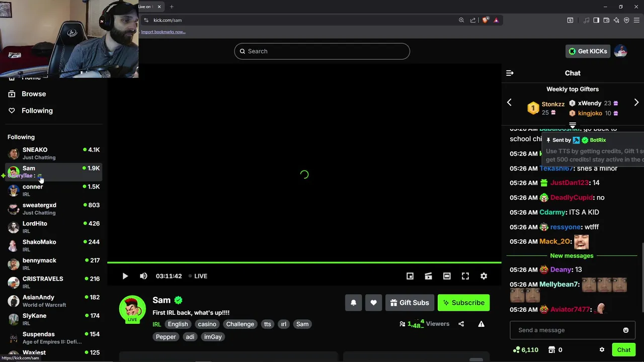The image size is (644, 362).
Task: Click the Kick Search field
Action: [322, 51]
